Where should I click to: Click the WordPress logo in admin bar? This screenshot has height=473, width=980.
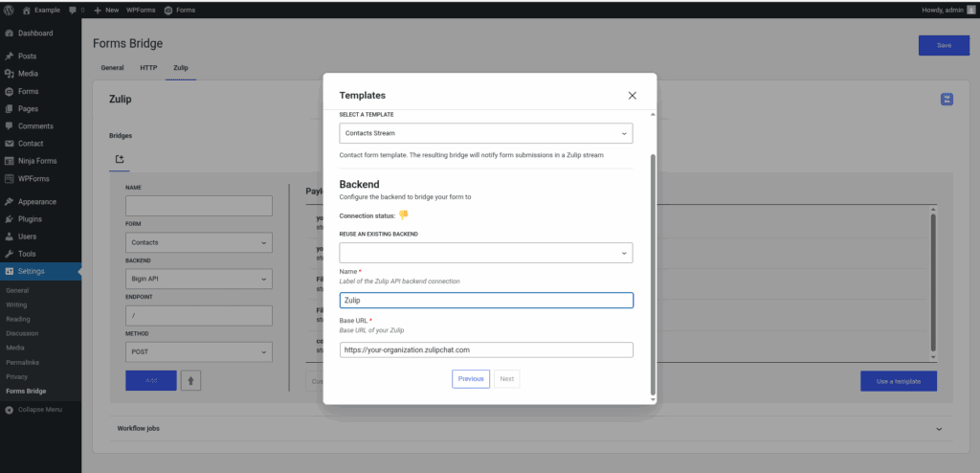click(9, 10)
